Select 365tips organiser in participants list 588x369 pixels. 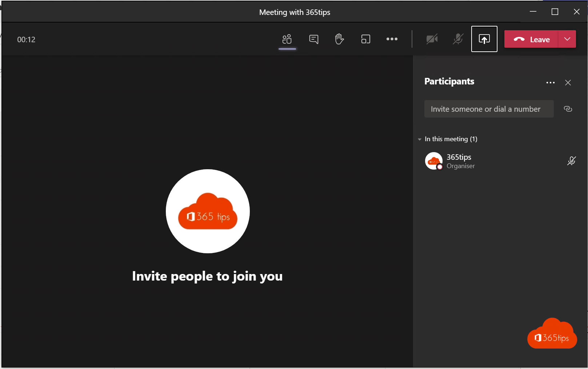[500, 161]
